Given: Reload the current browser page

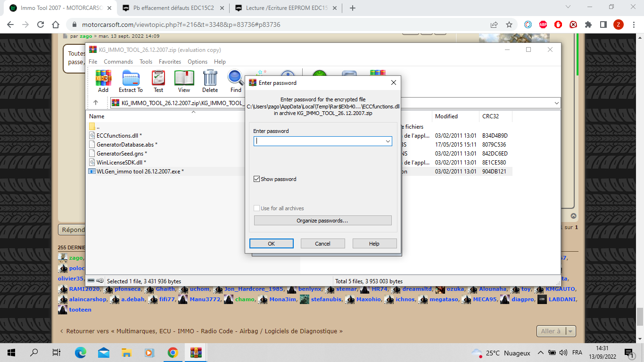Looking at the screenshot, I should tap(41, 25).
